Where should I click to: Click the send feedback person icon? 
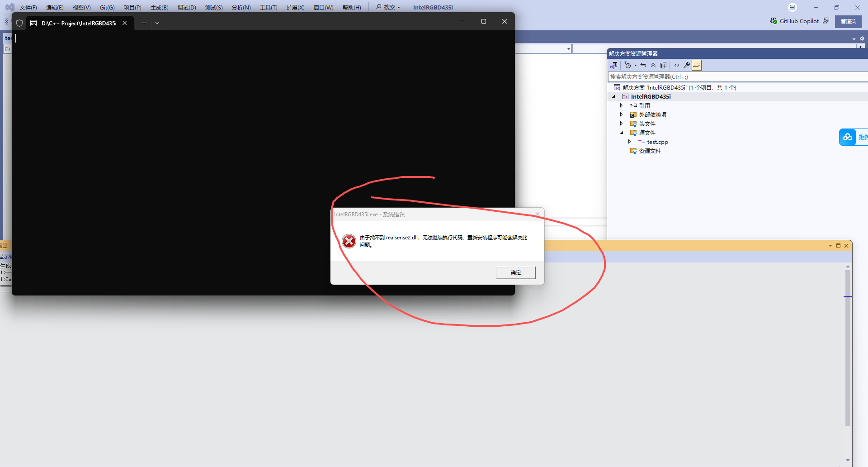tap(826, 21)
